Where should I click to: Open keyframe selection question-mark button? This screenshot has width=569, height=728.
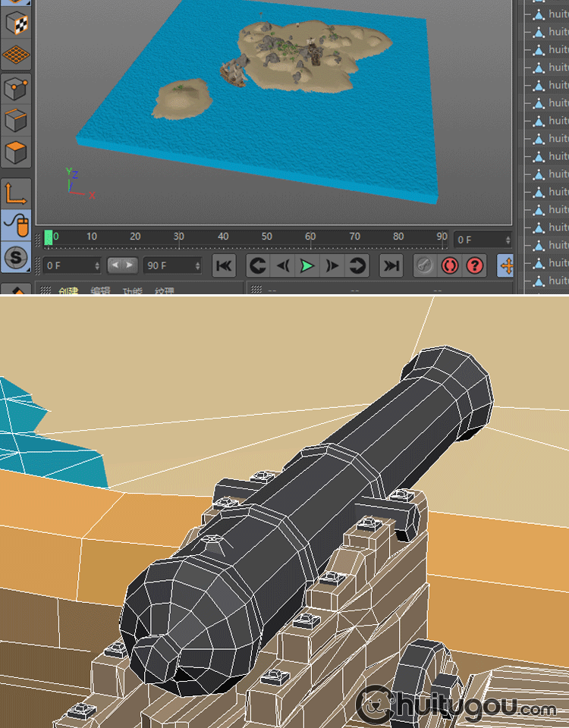[475, 265]
